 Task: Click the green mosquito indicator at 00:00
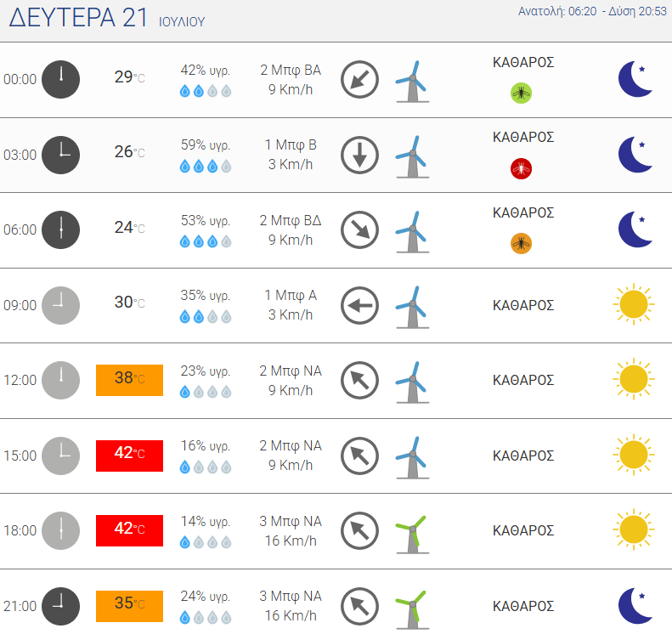[521, 93]
